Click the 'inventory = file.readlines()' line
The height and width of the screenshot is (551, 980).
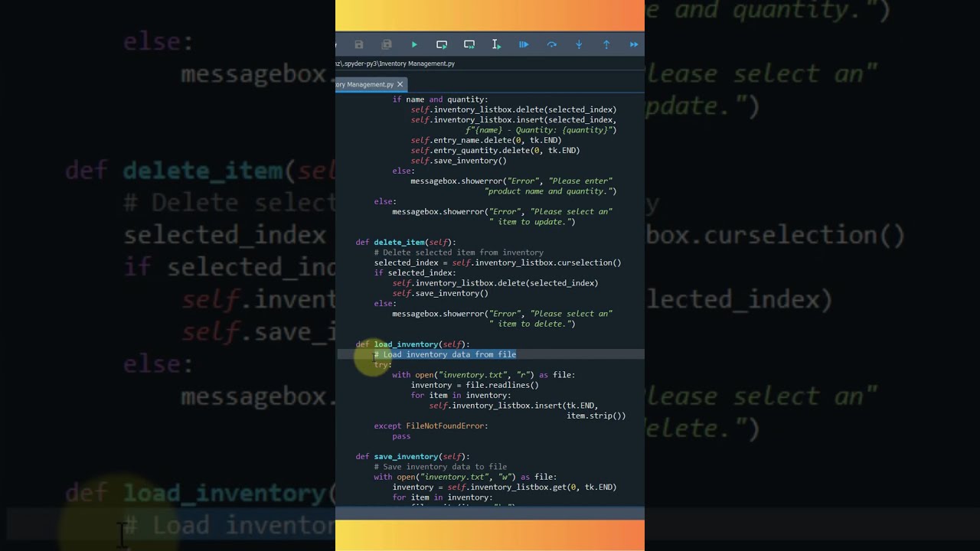475,385
